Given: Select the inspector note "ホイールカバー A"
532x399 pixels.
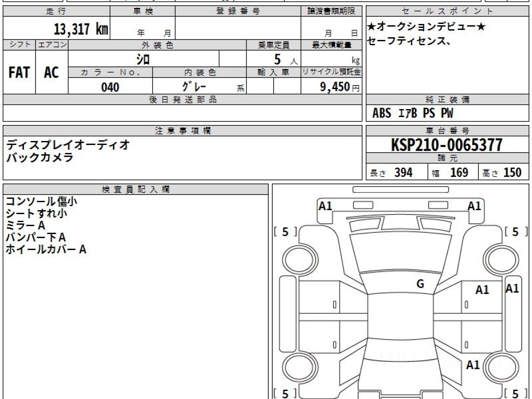Looking at the screenshot, I should (x=46, y=249).
